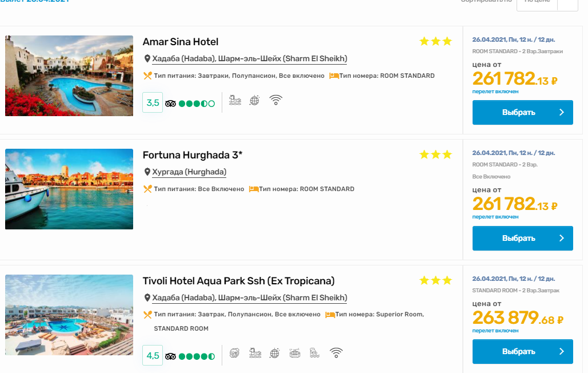Click the jacuzzi icon for Tivoli Hotel
588x373 pixels.
click(x=295, y=352)
